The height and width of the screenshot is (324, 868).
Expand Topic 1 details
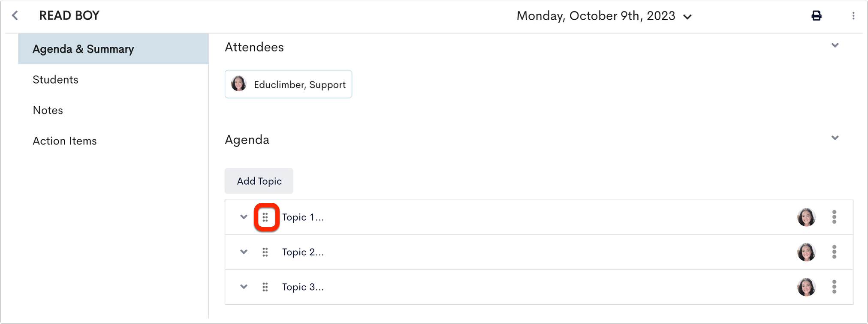[244, 217]
